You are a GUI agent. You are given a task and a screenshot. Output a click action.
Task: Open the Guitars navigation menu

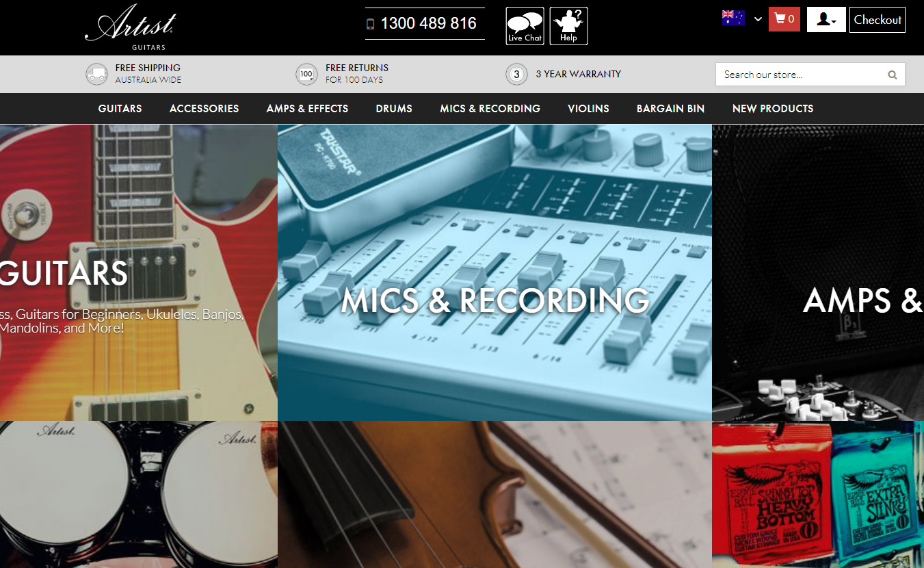tap(120, 109)
